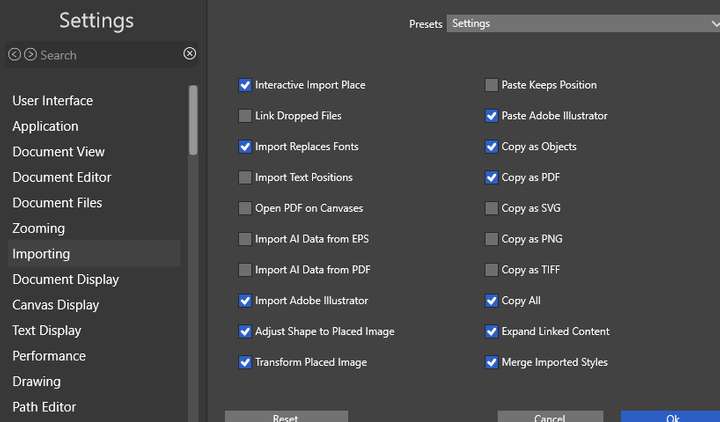Go to Performance settings section
This screenshot has width=720, height=422.
(49, 356)
